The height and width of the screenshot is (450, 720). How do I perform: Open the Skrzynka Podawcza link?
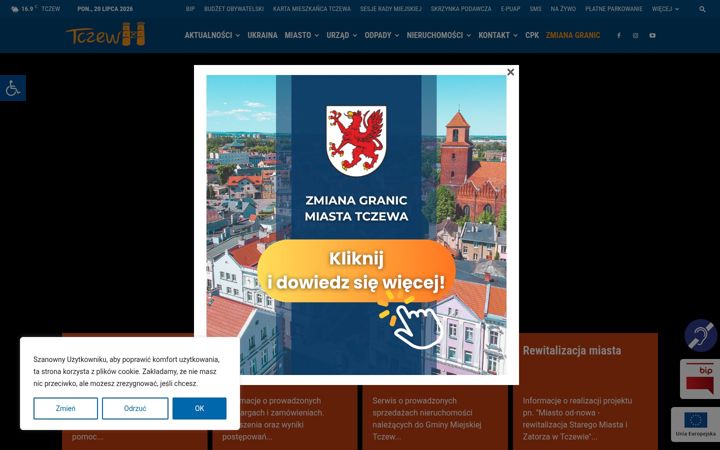point(461,9)
